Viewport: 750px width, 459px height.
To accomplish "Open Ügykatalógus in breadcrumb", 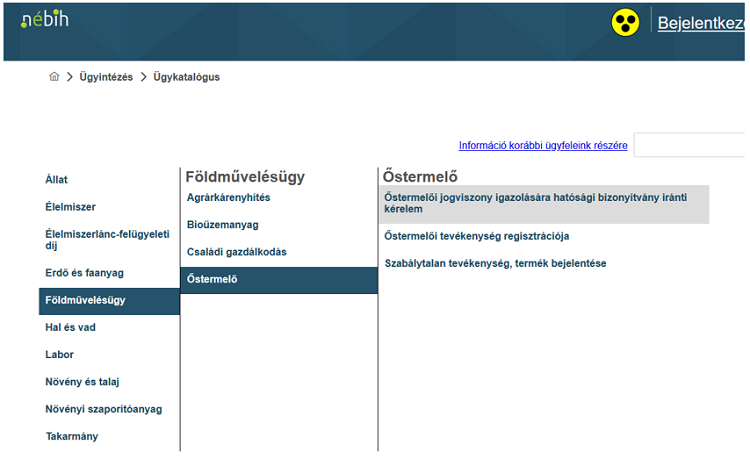I will 187,77.
